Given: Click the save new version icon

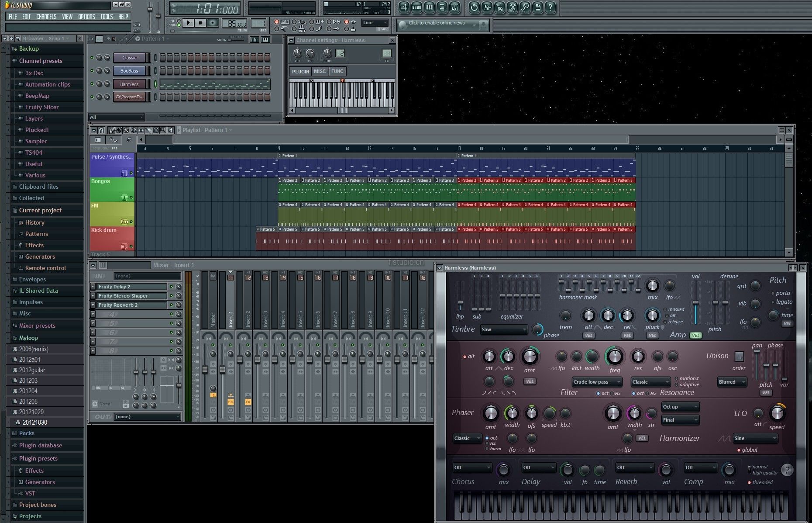Looking at the screenshot, I should (x=487, y=7).
